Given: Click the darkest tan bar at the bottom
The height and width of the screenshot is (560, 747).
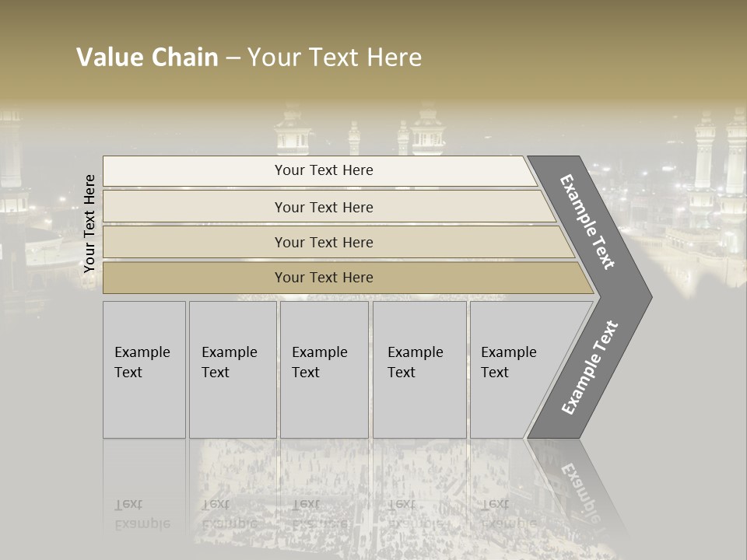Looking at the screenshot, I should (324, 278).
